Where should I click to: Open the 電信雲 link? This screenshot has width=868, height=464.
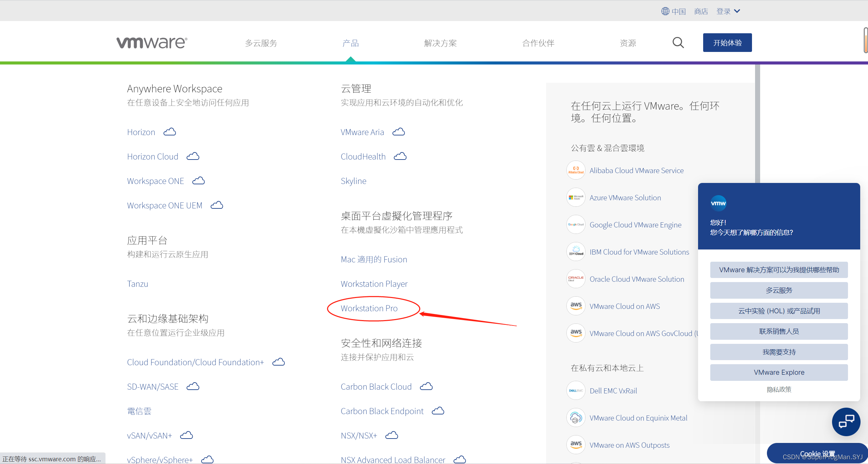pyautogui.click(x=139, y=411)
